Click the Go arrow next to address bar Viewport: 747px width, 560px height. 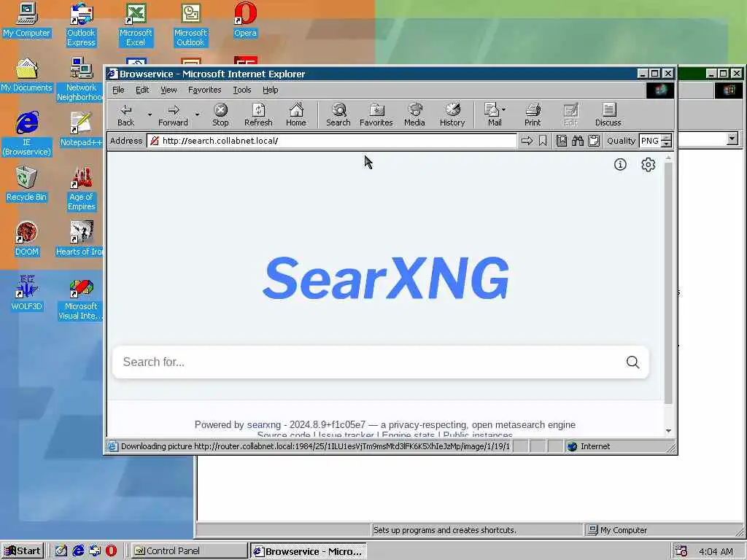(527, 141)
